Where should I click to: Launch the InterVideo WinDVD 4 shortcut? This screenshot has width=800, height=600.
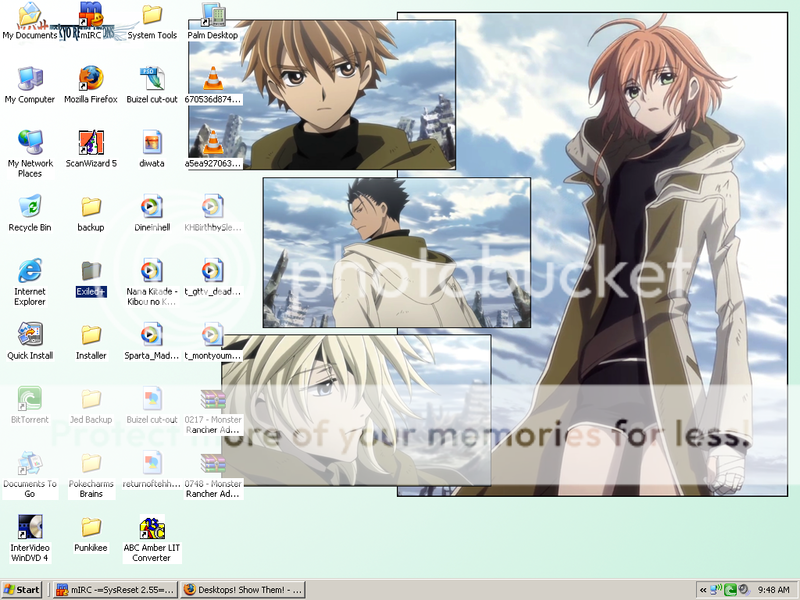[x=30, y=538]
